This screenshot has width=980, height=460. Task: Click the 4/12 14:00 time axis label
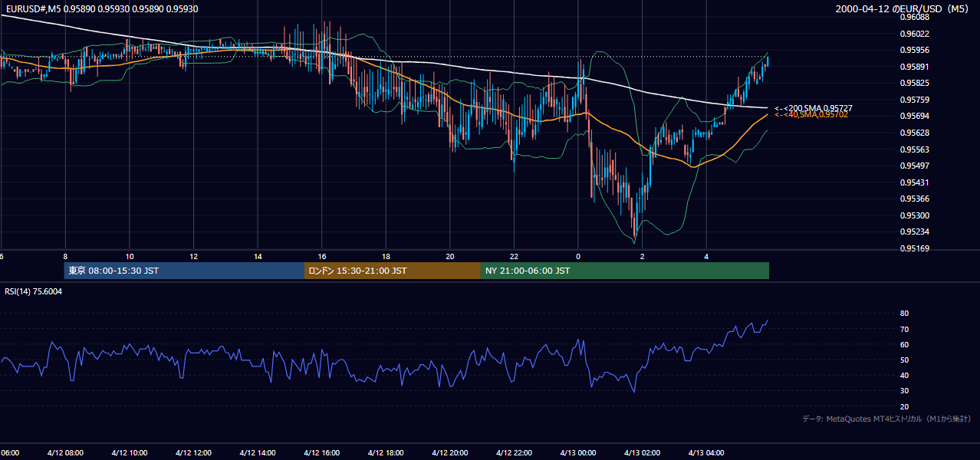coord(257,453)
